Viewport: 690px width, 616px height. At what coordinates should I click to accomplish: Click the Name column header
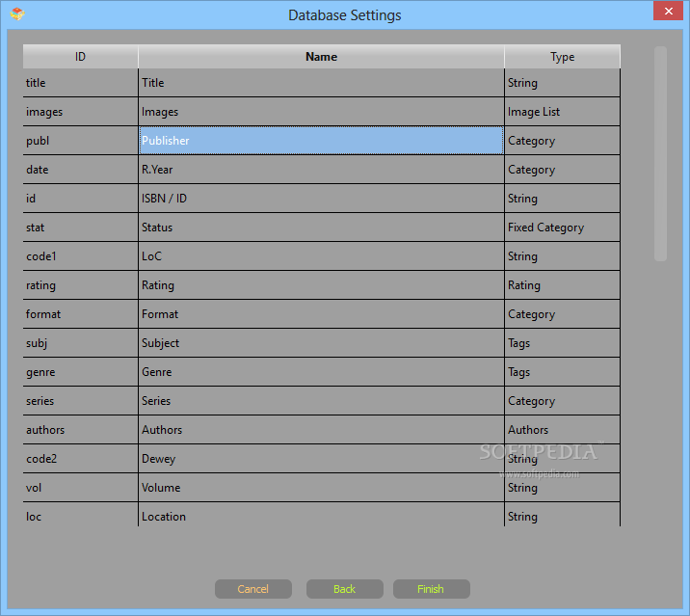click(x=321, y=56)
